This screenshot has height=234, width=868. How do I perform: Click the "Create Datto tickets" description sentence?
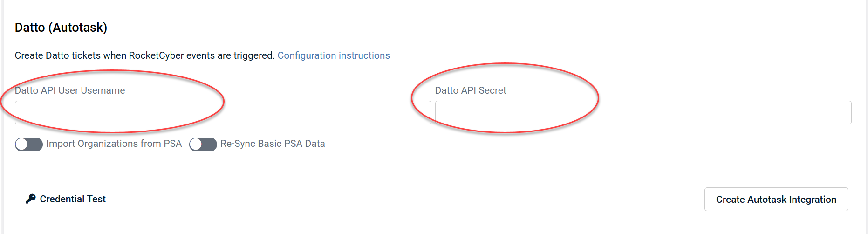tap(144, 55)
